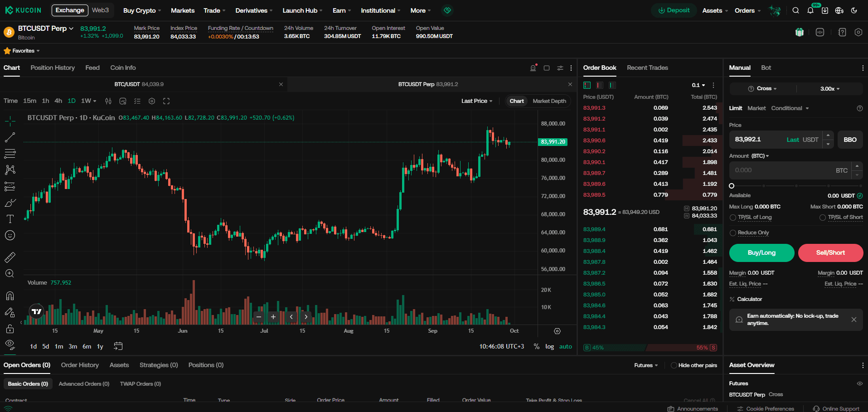
Task: Expand the BTCUSDT Perp pair selector
Action: [x=46, y=28]
